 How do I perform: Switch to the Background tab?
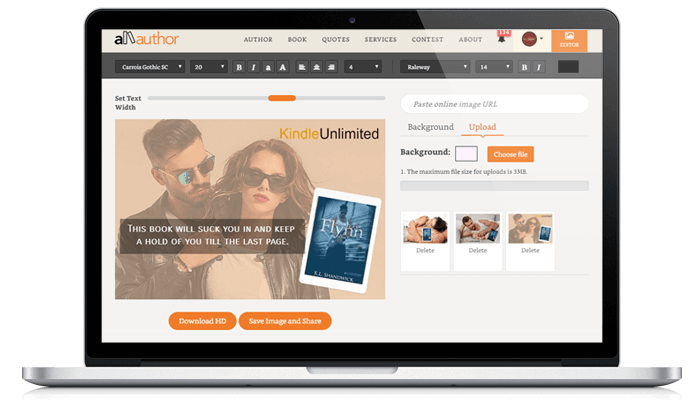coord(430,128)
